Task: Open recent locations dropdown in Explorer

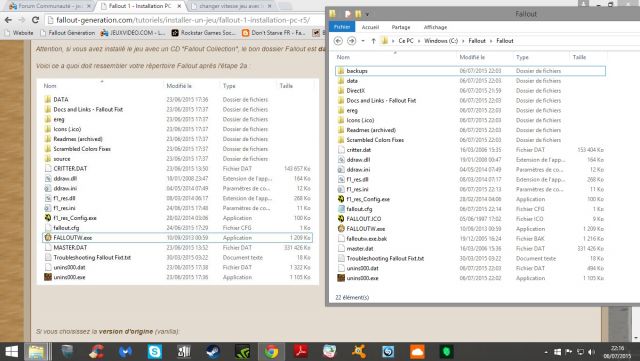Action: (x=363, y=41)
